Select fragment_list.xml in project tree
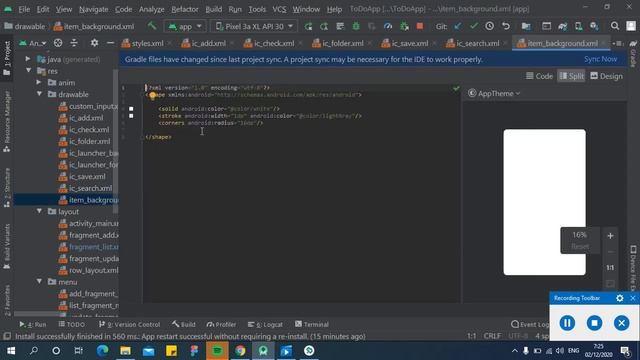 (89, 247)
